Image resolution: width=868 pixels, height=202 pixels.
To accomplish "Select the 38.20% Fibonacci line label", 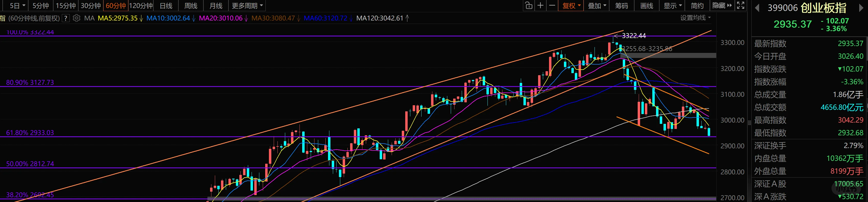I will click(x=30, y=195).
